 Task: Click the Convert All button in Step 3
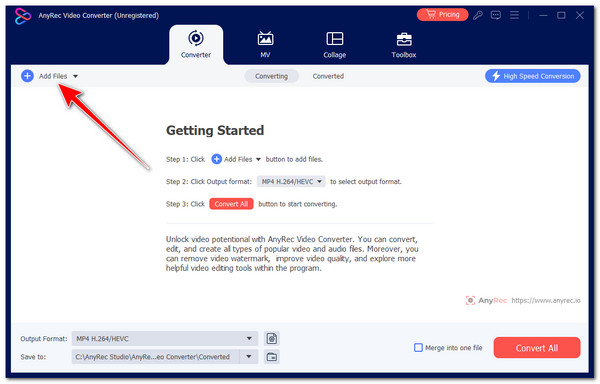pos(231,204)
